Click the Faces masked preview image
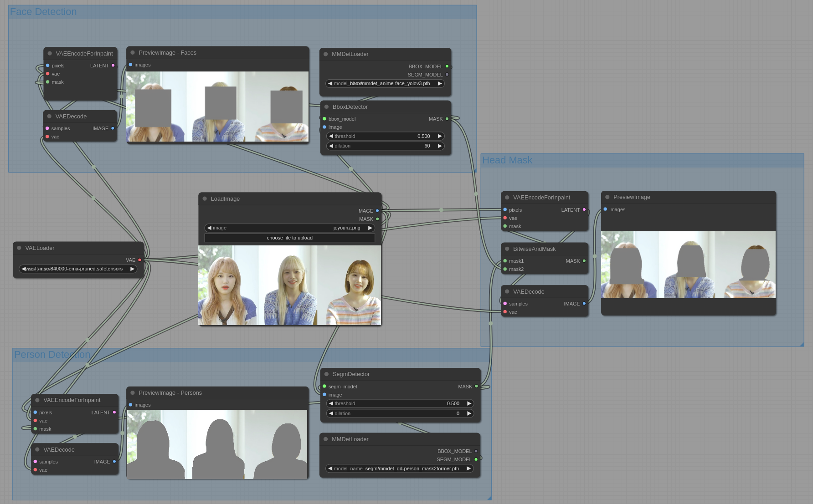813x504 pixels. [217, 107]
